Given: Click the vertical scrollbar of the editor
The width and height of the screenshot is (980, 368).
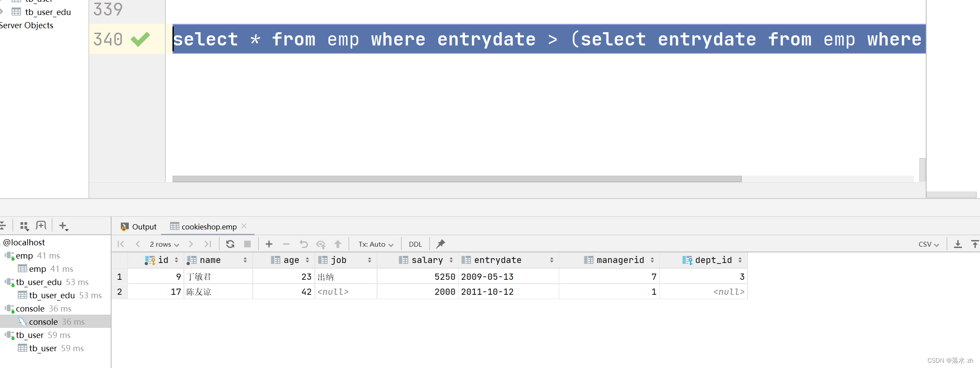Looking at the screenshot, I should coord(922,169).
